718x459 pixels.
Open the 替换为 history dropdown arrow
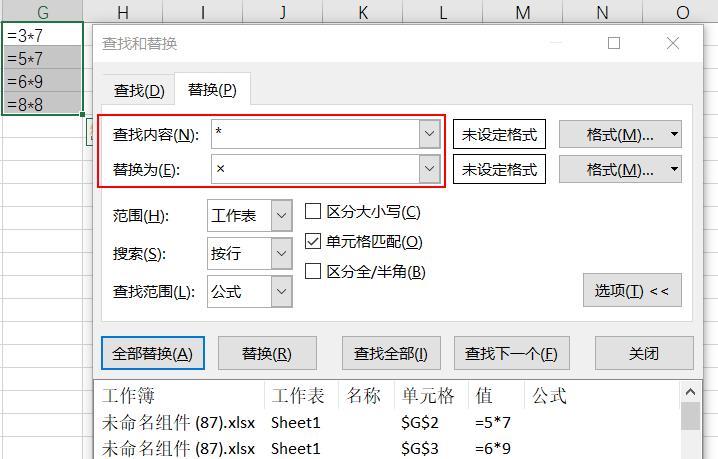[x=430, y=169]
